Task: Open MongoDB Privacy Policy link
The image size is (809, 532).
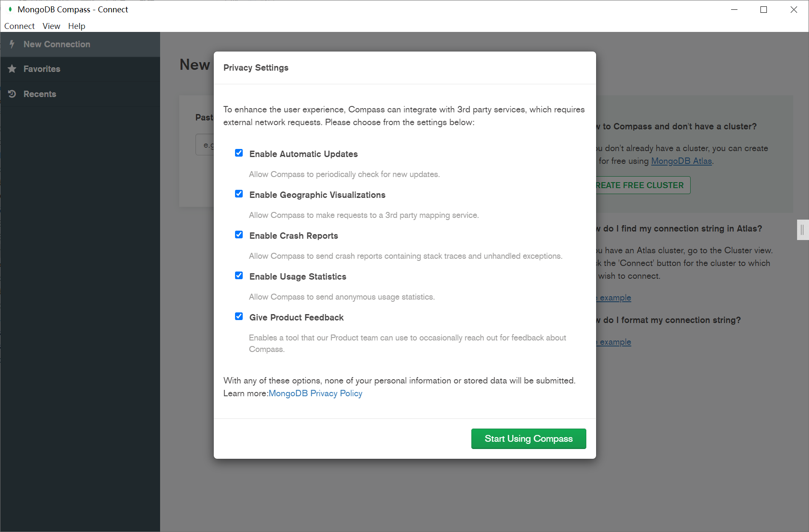Action: coord(316,393)
